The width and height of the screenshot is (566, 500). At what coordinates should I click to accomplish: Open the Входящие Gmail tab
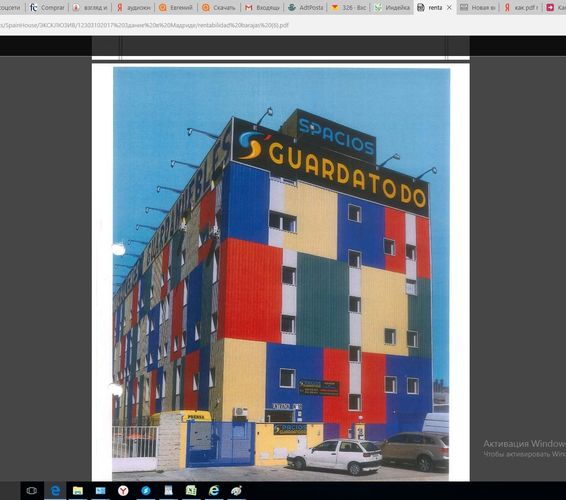(262, 7)
